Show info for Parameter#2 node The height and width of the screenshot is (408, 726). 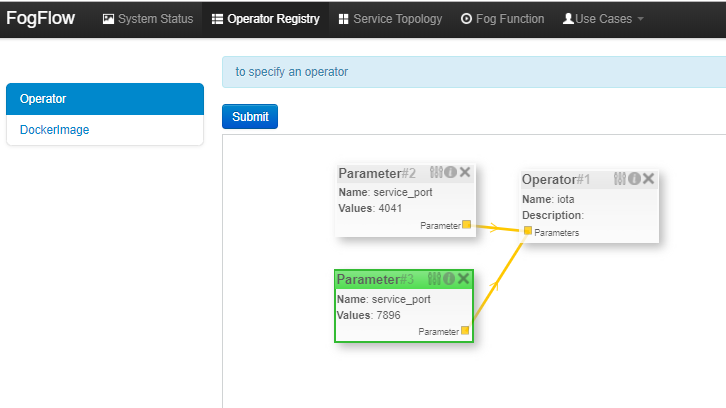[x=450, y=173]
